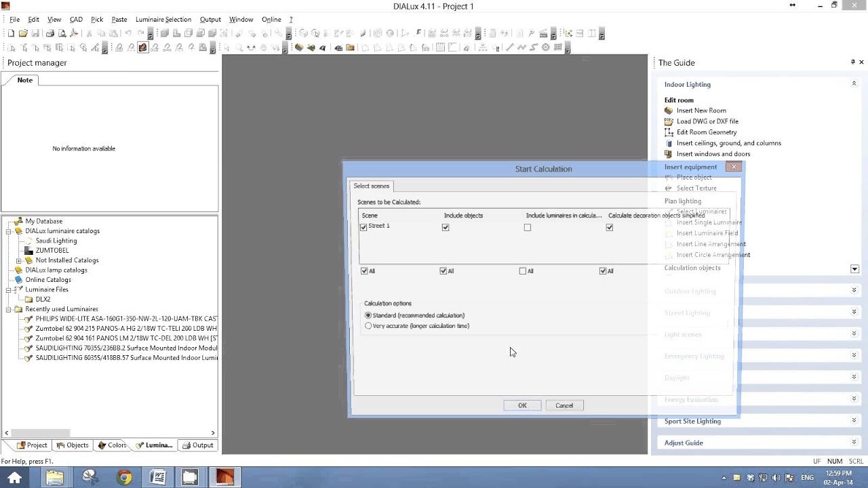The width and height of the screenshot is (868, 488).
Task: Click the Print Preview icon in toolbar
Action: click(62, 33)
